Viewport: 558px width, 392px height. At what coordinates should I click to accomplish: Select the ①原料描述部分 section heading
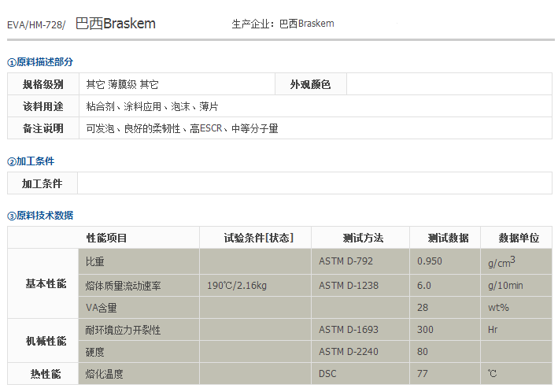coord(40,62)
